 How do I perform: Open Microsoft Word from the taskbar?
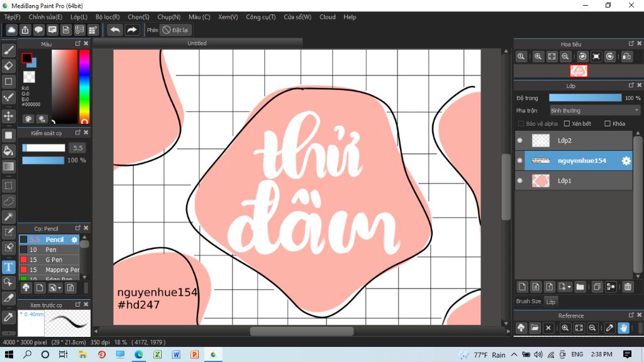click(x=176, y=354)
